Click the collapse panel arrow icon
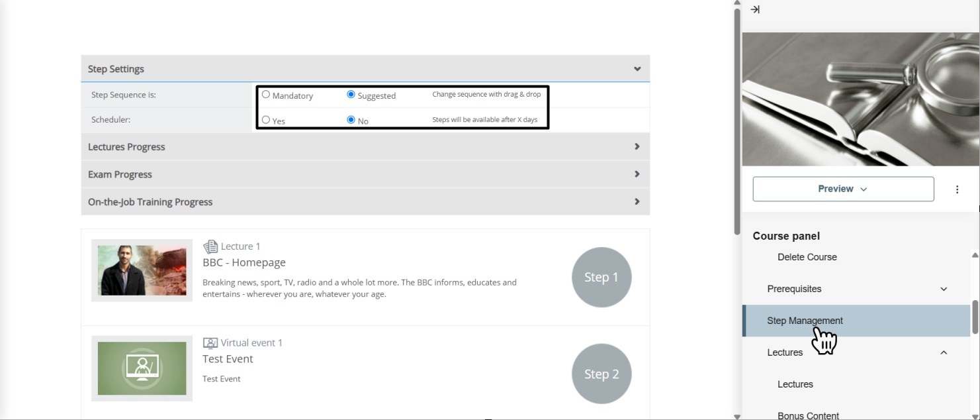This screenshot has width=980, height=420. coord(755,9)
